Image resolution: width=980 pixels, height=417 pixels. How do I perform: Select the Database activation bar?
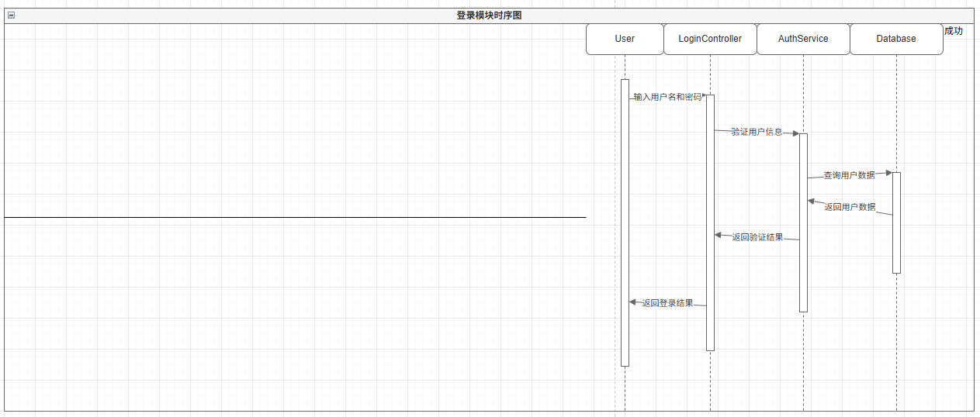(x=896, y=222)
